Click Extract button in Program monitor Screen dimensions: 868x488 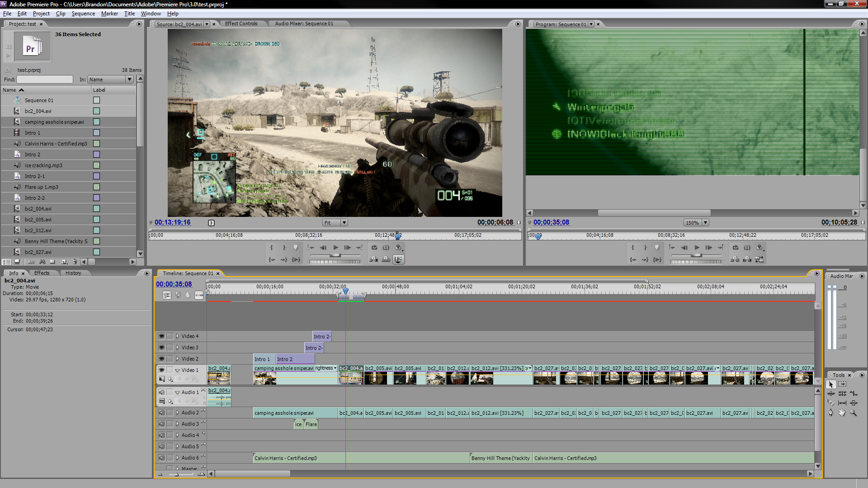pyautogui.click(x=747, y=259)
